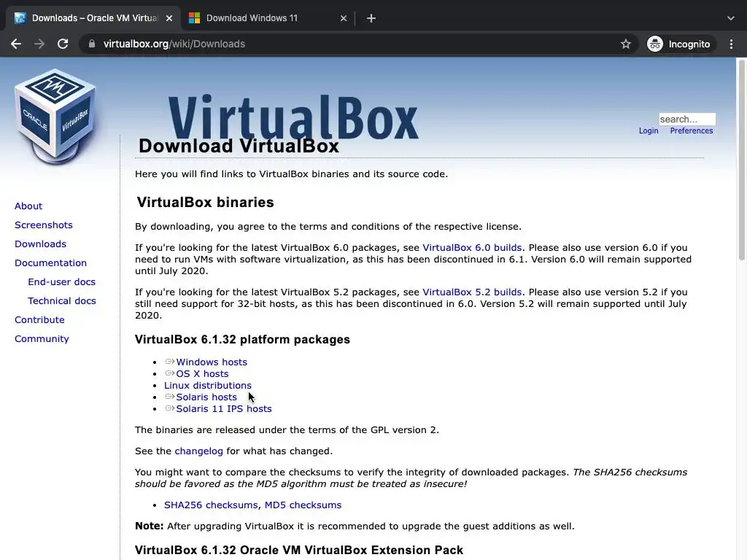Image resolution: width=747 pixels, height=560 pixels.
Task: Open Technical docs in the sidebar
Action: (x=61, y=301)
